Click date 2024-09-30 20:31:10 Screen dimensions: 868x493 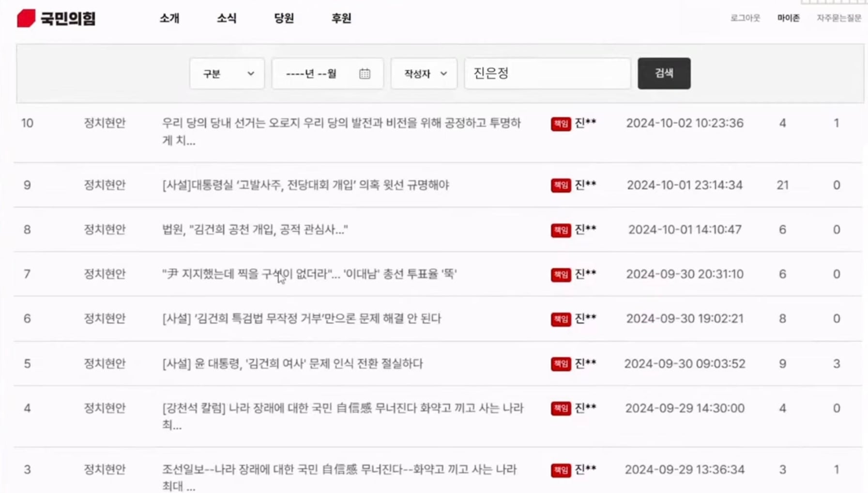685,274
